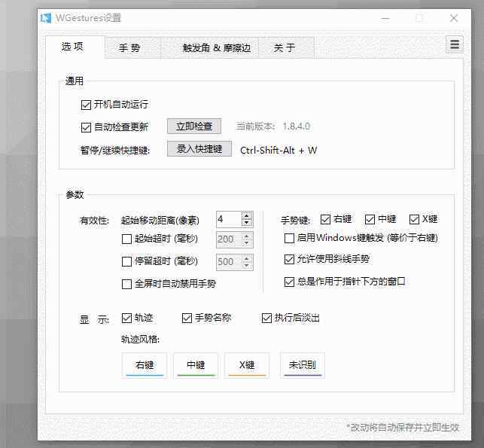484x448 pixels.
Task: Enable 全屏时自动禁用手势 checkbox
Action: (126, 284)
